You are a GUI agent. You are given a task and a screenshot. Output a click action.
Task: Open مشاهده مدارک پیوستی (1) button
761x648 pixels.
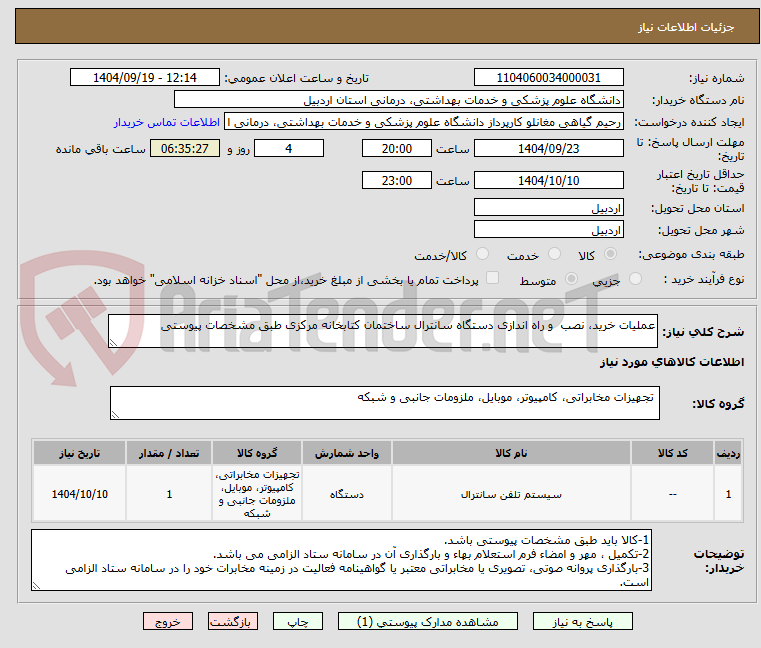[x=428, y=622]
